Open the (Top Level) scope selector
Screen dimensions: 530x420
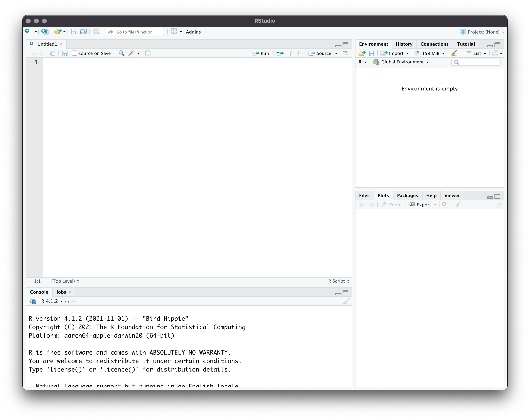coord(65,281)
